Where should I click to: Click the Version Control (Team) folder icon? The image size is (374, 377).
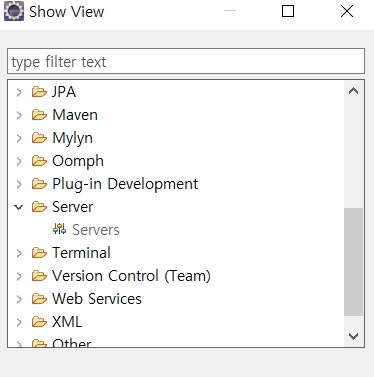[x=39, y=276]
